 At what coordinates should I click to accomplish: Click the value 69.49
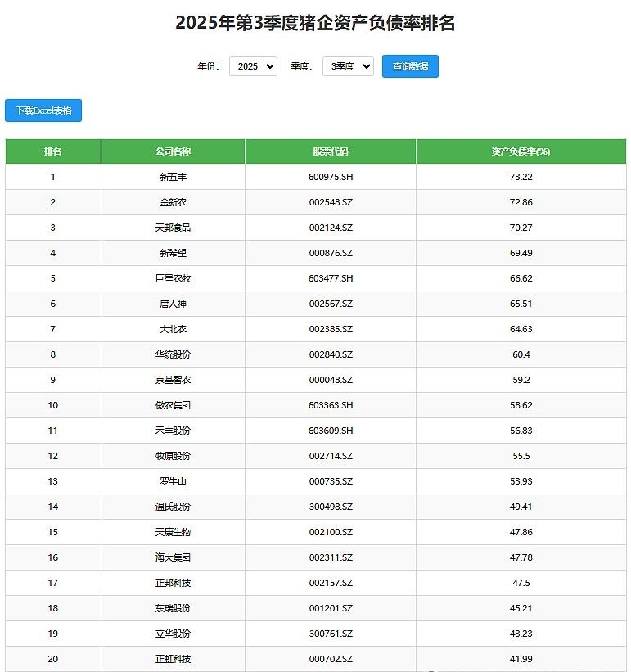(x=521, y=253)
